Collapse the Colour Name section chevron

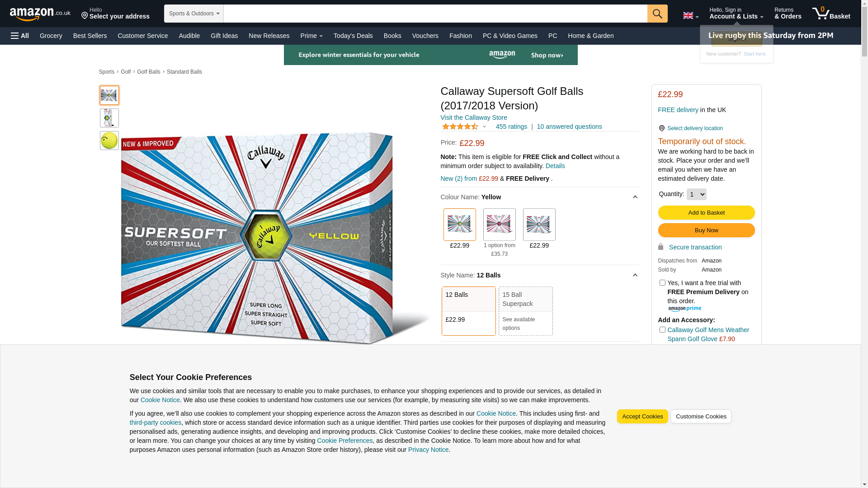(635, 197)
